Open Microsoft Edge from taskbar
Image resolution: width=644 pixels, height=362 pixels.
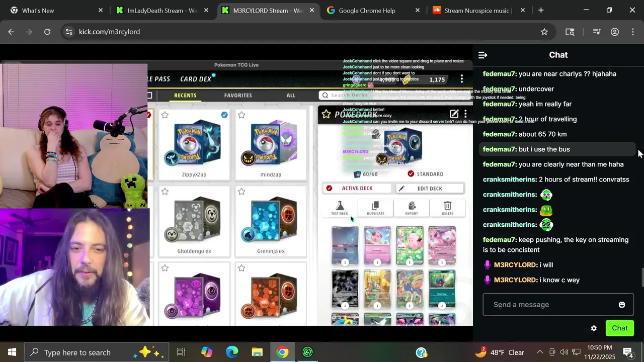[232, 352]
